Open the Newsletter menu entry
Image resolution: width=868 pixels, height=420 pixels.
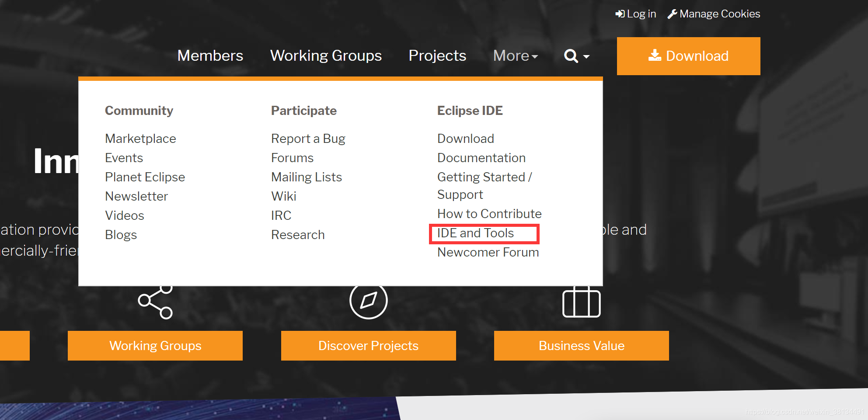(136, 196)
